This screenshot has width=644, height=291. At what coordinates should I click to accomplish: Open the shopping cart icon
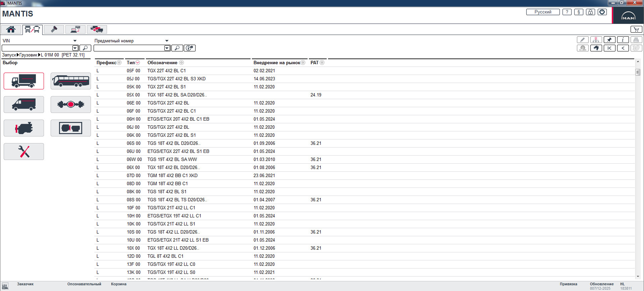(x=636, y=29)
